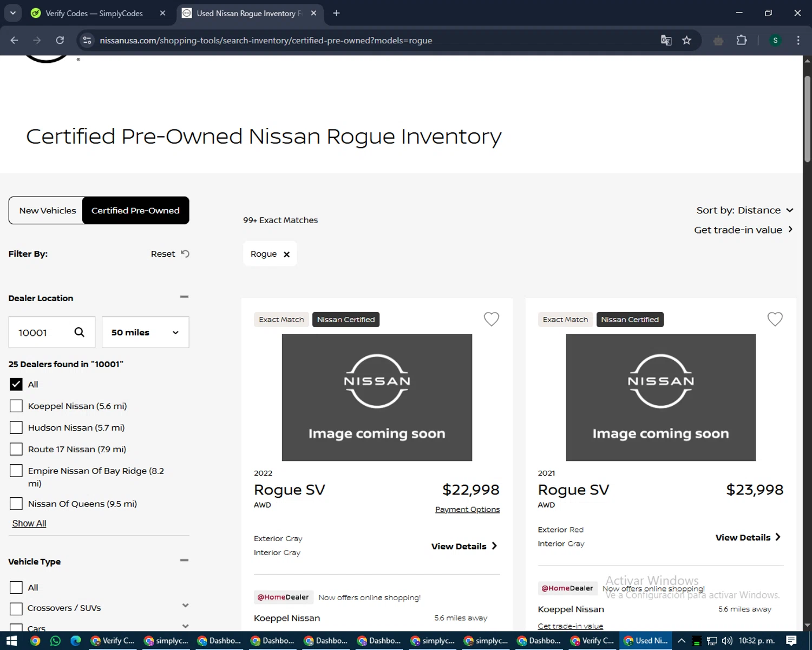Image resolution: width=812 pixels, height=650 pixels.
Task: Open the 50 miles radius dropdown
Action: (x=145, y=332)
